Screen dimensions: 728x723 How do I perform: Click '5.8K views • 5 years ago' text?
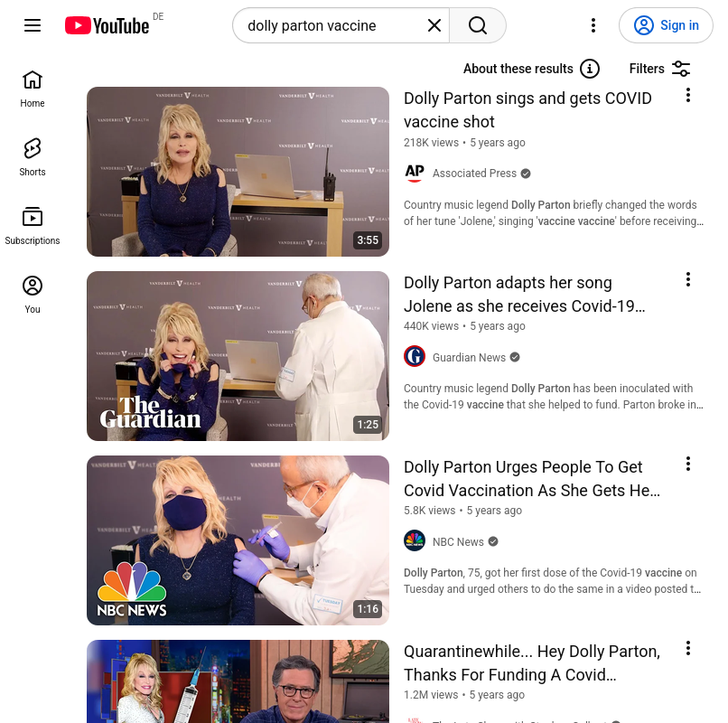tap(462, 511)
